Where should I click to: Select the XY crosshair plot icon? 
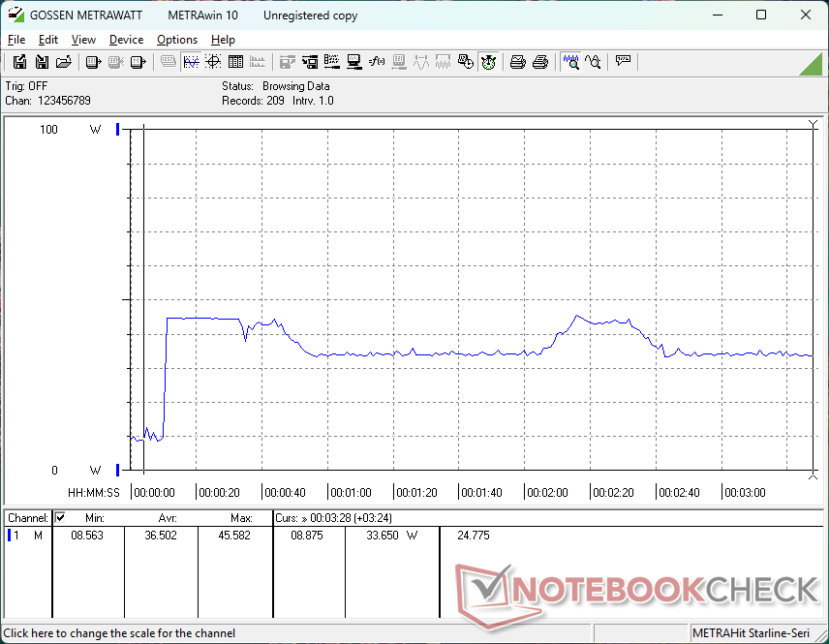[x=213, y=62]
